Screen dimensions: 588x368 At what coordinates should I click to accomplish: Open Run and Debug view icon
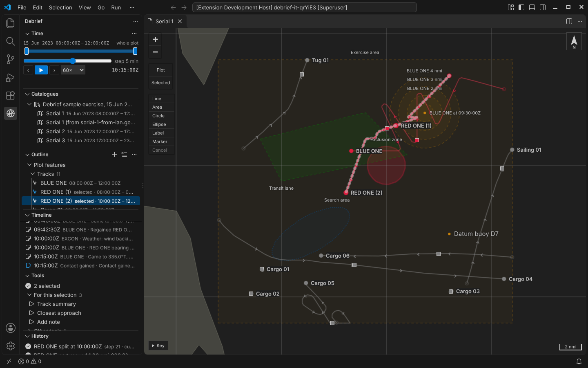point(11,77)
